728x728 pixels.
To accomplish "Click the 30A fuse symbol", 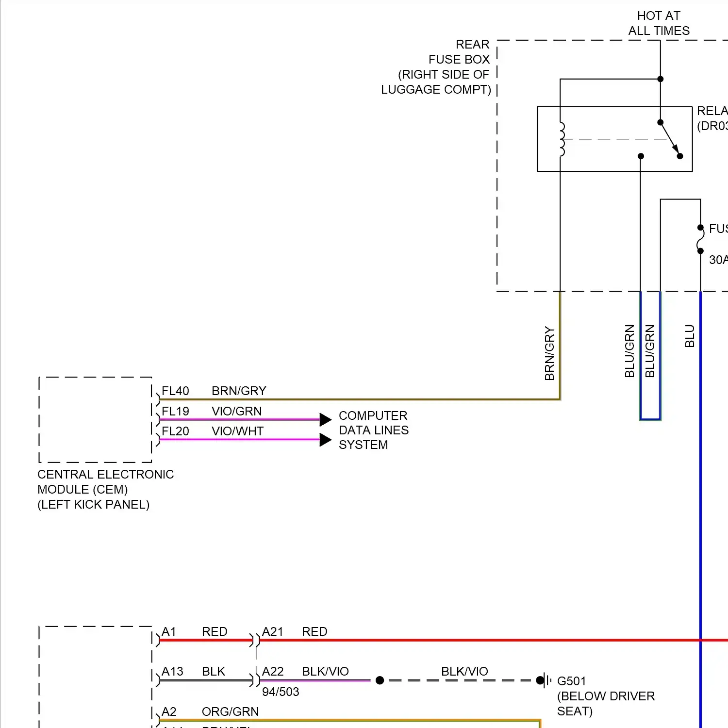I will [x=700, y=239].
